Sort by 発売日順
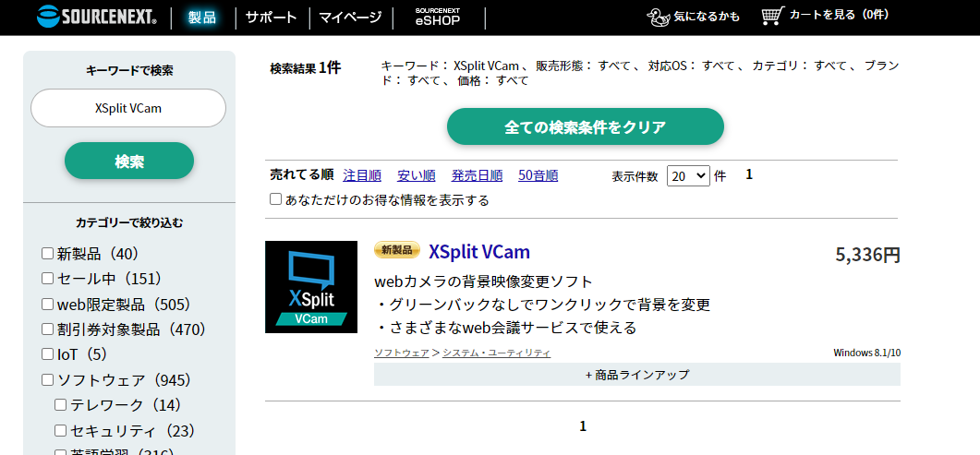 477,176
